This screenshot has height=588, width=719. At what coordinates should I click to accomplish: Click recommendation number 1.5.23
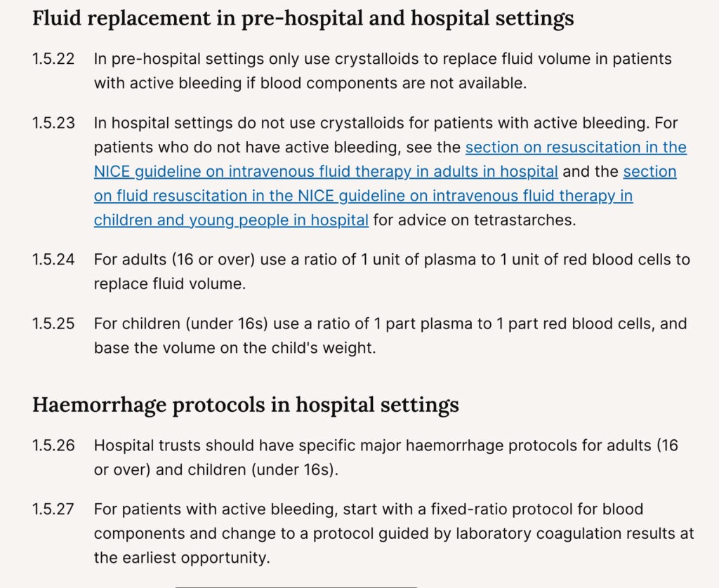click(53, 123)
